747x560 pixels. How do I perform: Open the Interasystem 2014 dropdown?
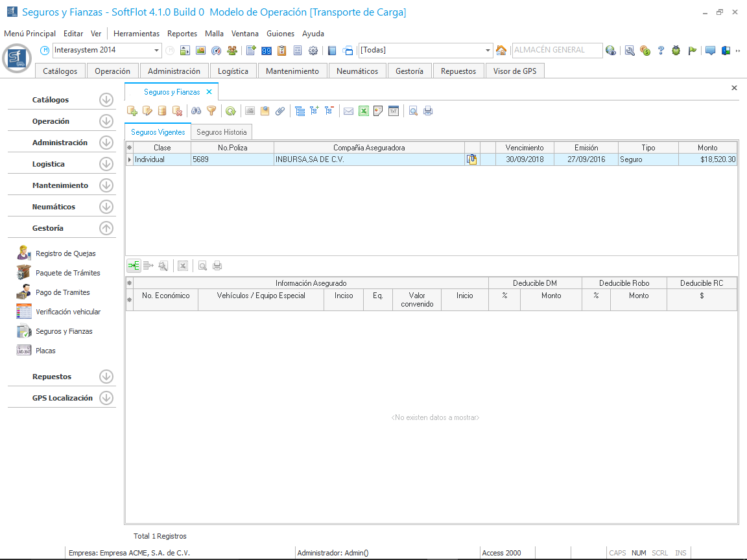tap(157, 51)
